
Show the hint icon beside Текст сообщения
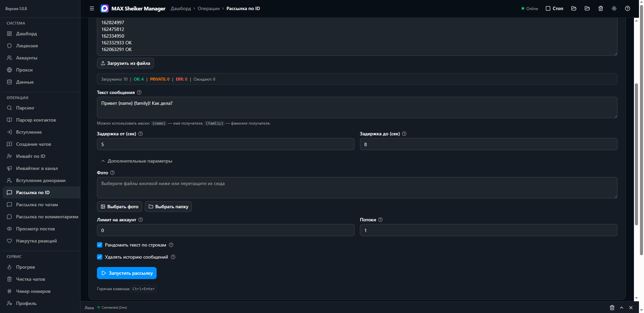tap(139, 92)
